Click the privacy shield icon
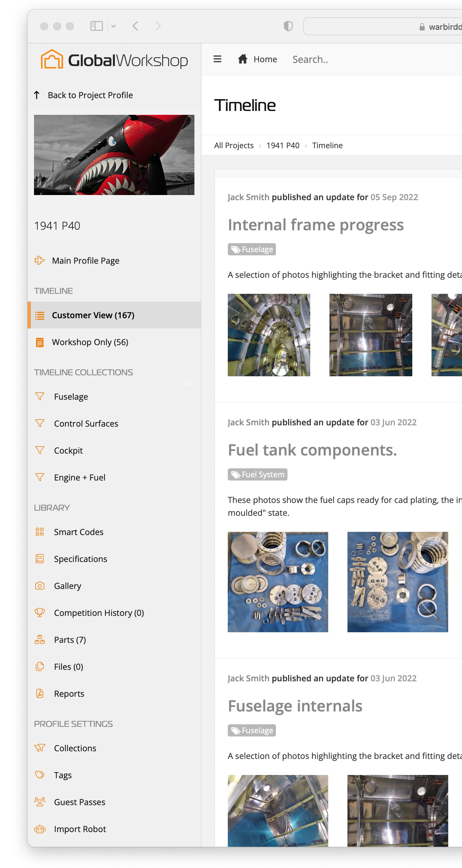Screen dimensions: 462x868 288,26
